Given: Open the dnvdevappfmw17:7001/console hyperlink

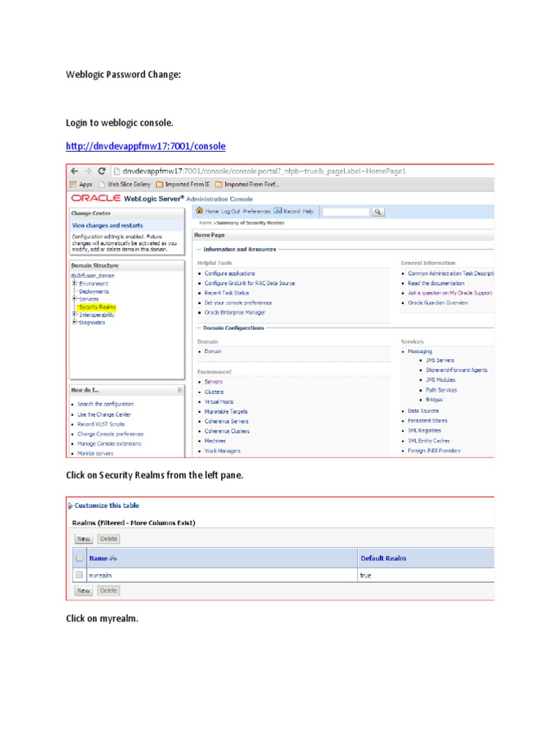Looking at the screenshot, I should pyautogui.click(x=146, y=146).
